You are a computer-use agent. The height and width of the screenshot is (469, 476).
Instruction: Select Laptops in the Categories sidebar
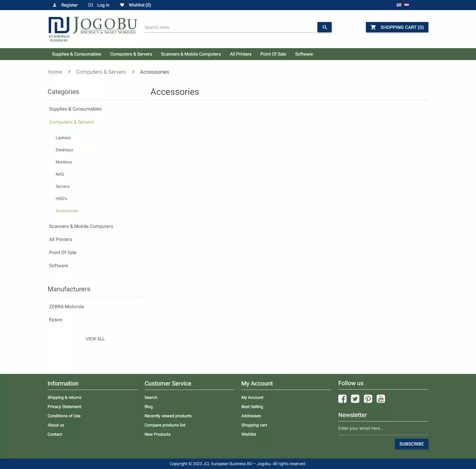click(x=63, y=138)
